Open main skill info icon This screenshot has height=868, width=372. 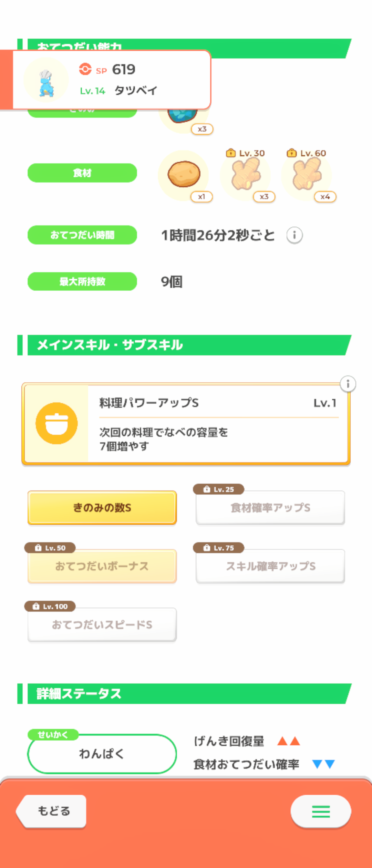pos(348,384)
